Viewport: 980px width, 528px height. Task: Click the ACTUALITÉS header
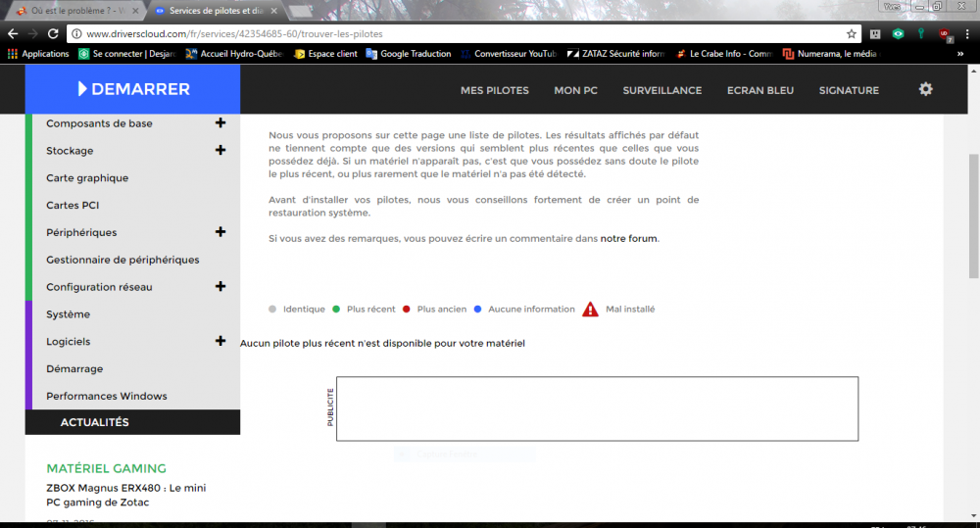[132, 422]
